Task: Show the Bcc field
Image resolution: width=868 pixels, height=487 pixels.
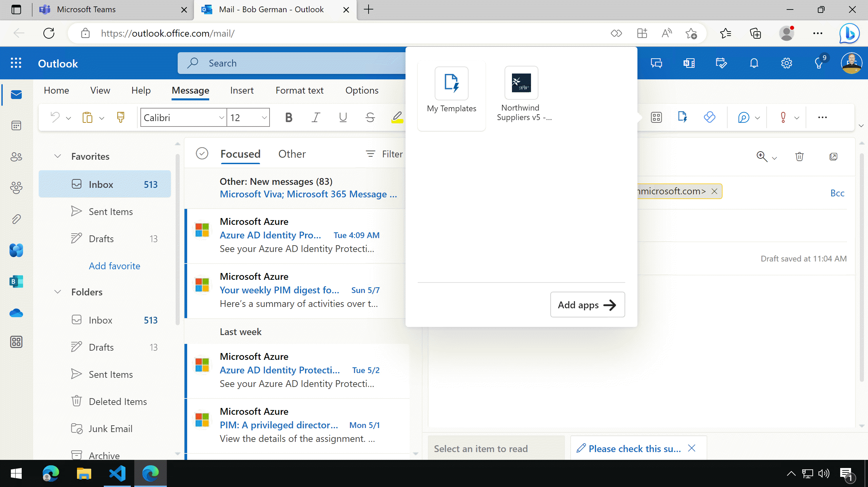Action: (x=837, y=193)
